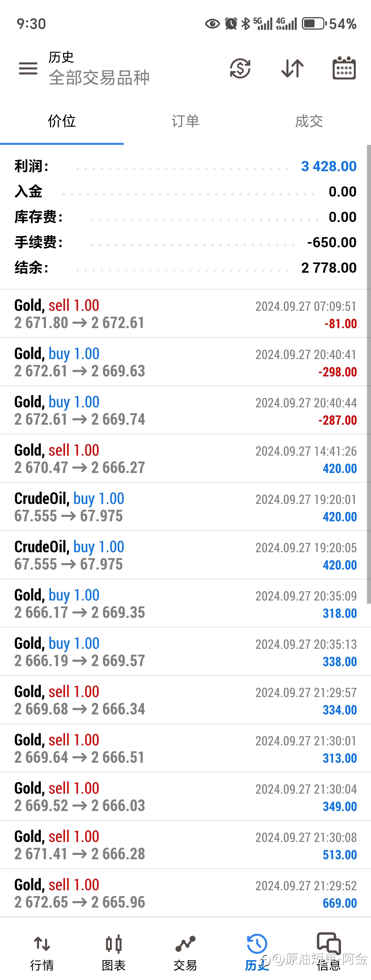This screenshot has height=980, width=371.
Task: Open 全部交易品种 symbol selector
Action: [x=99, y=78]
